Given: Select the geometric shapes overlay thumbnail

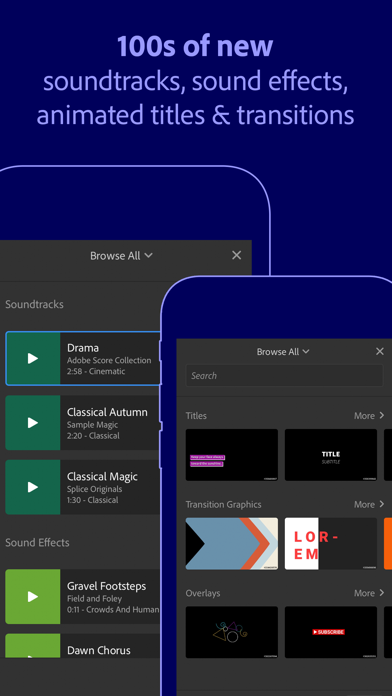Looking at the screenshot, I should [232, 632].
